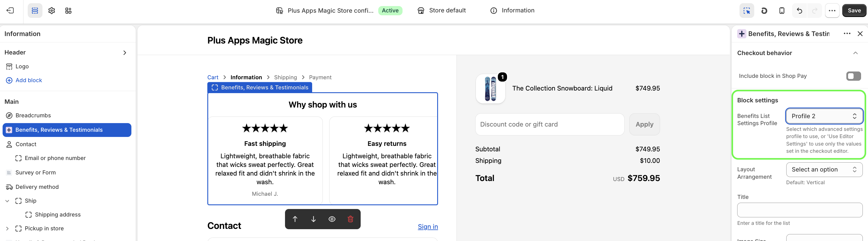
Task: Open Benefits List Settings Profile dropdown
Action: coord(824,116)
